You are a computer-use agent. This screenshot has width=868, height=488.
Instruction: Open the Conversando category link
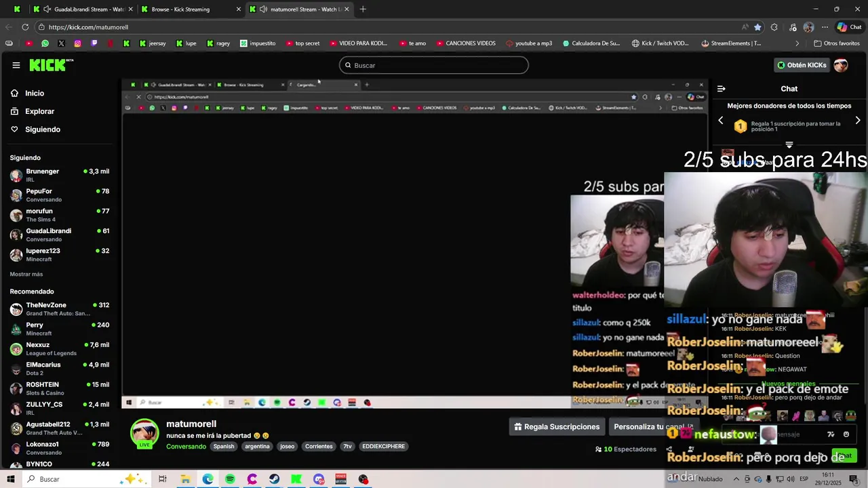186,446
